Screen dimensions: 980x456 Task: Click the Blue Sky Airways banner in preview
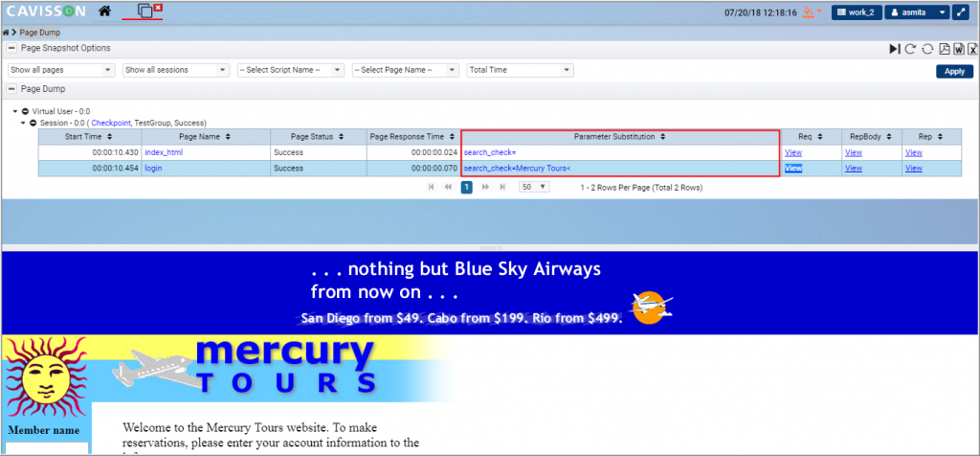[x=490, y=293]
